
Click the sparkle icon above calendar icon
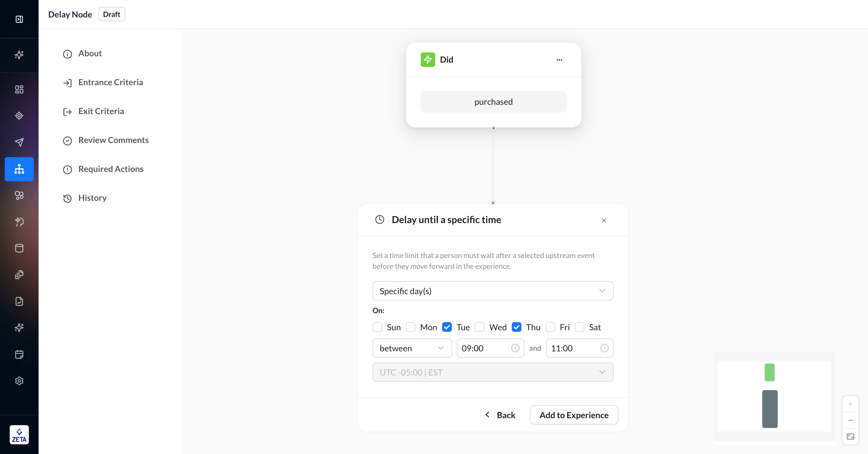19,328
